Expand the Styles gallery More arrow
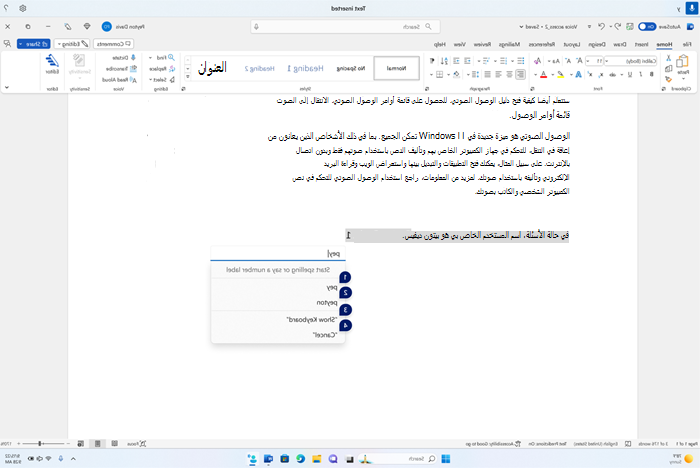Screen dimensions: 700x468 188,77
